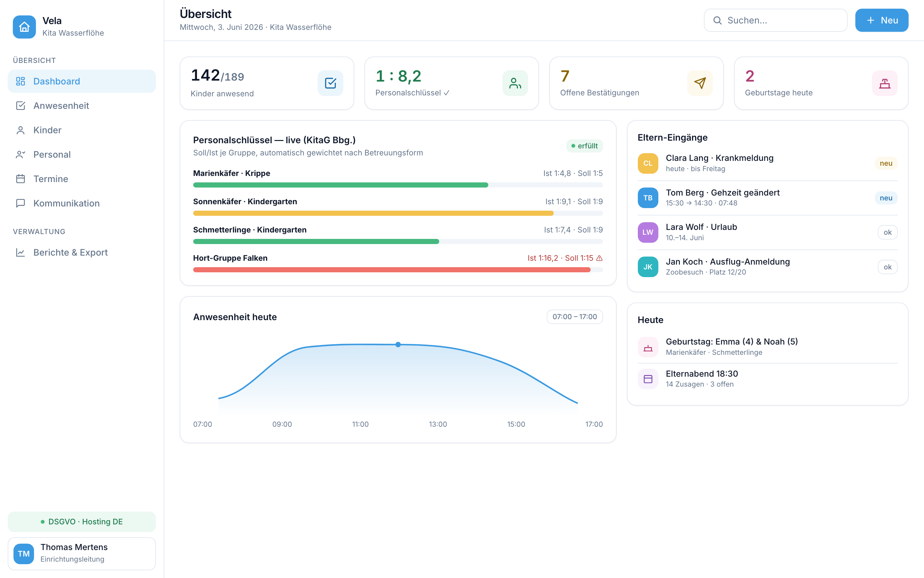
Task: Click the green erfüllt status badge
Action: point(584,146)
